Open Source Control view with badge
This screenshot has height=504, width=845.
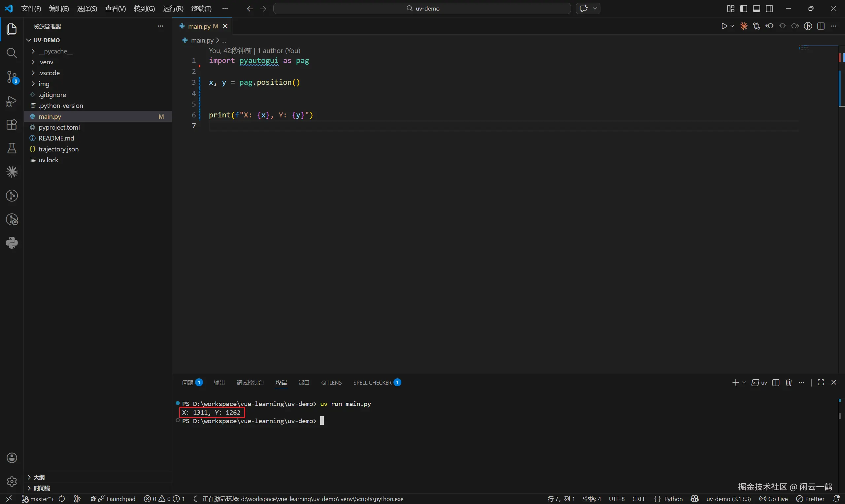[x=12, y=77]
